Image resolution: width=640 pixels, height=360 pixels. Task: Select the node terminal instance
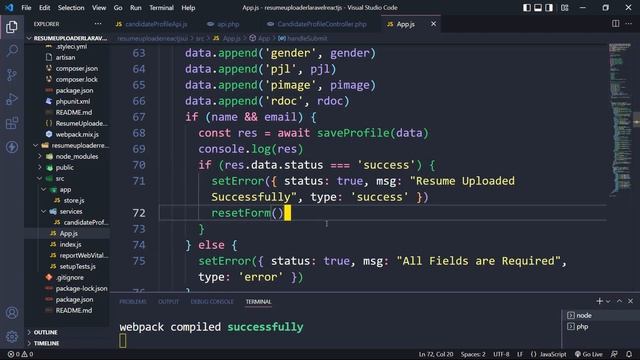coord(601,315)
